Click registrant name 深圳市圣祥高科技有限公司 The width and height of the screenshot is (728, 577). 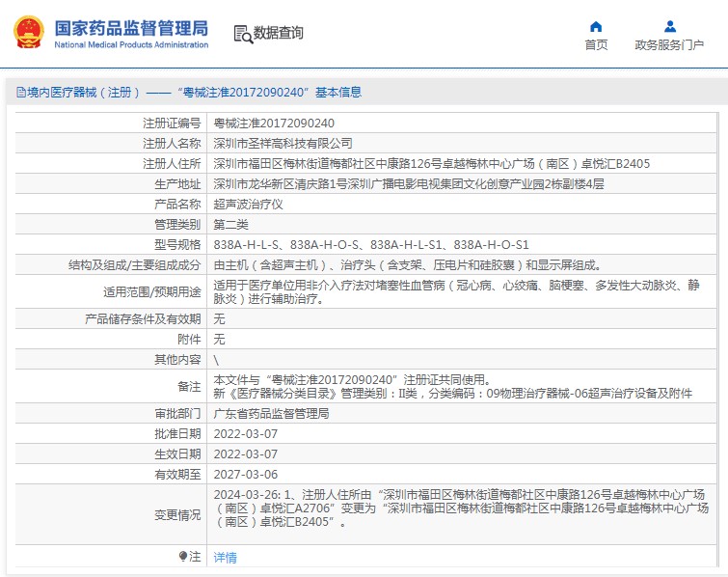coord(283,144)
